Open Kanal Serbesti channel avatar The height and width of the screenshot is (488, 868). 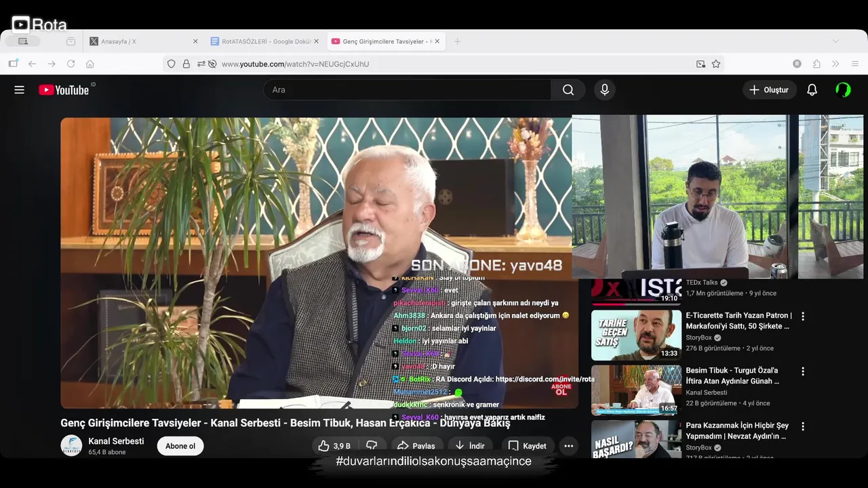tap(71, 445)
